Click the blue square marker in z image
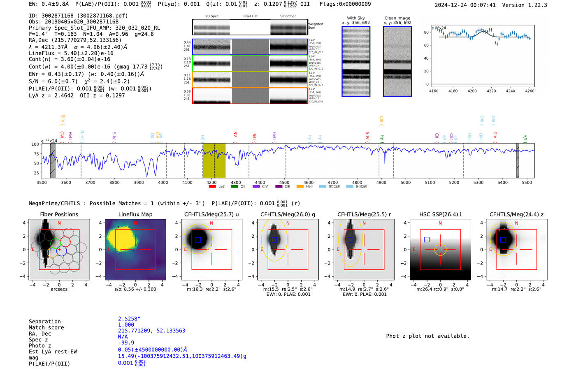 503,240
